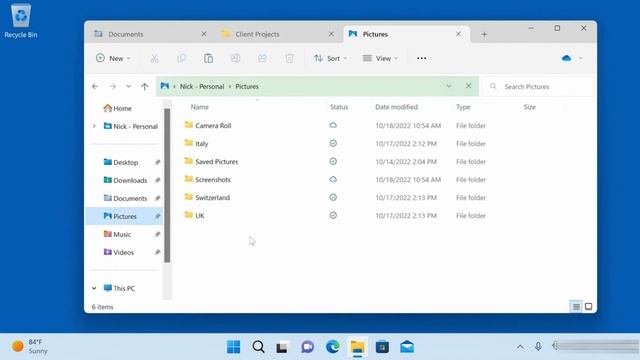Open Chat app on taskbar
The width and height of the screenshot is (640, 360).
[x=307, y=347]
